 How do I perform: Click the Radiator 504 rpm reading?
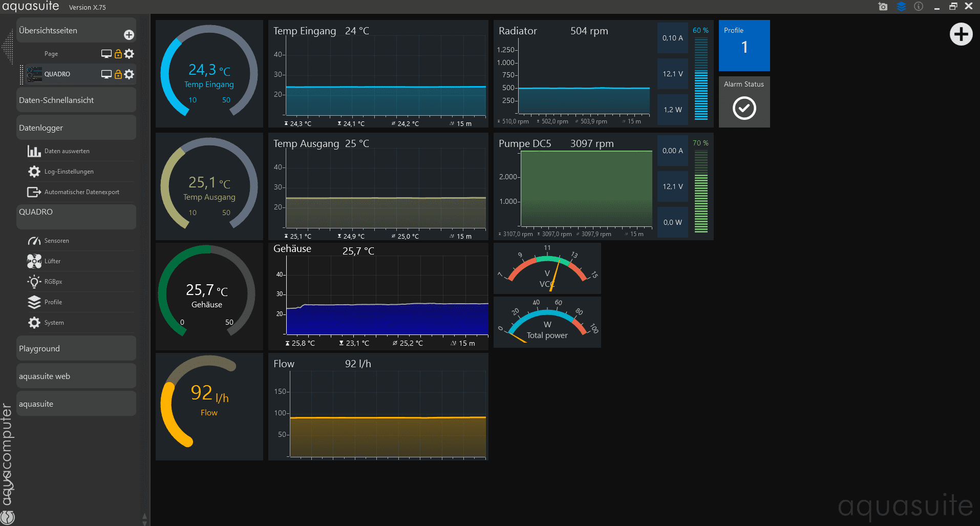(x=589, y=31)
